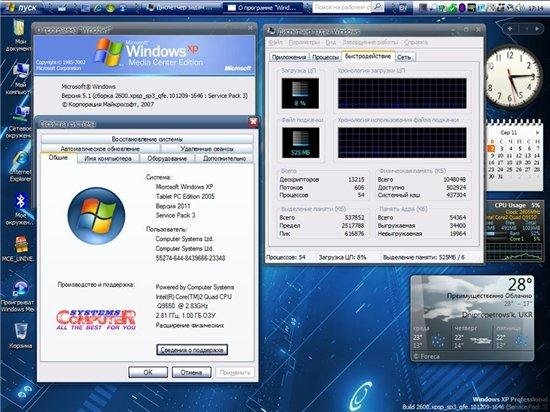Screen dimensions: 550x412
Task: Open the Мои документы desktop folder
Action: [18, 36]
